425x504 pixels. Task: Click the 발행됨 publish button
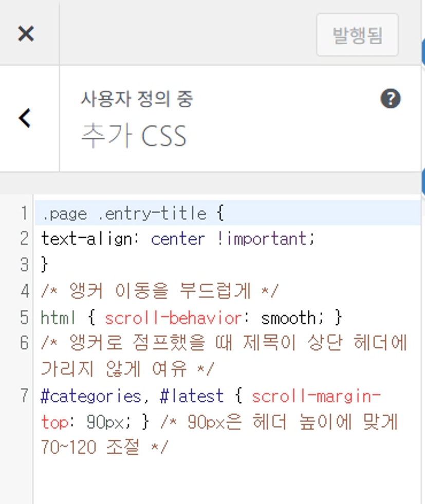357,35
